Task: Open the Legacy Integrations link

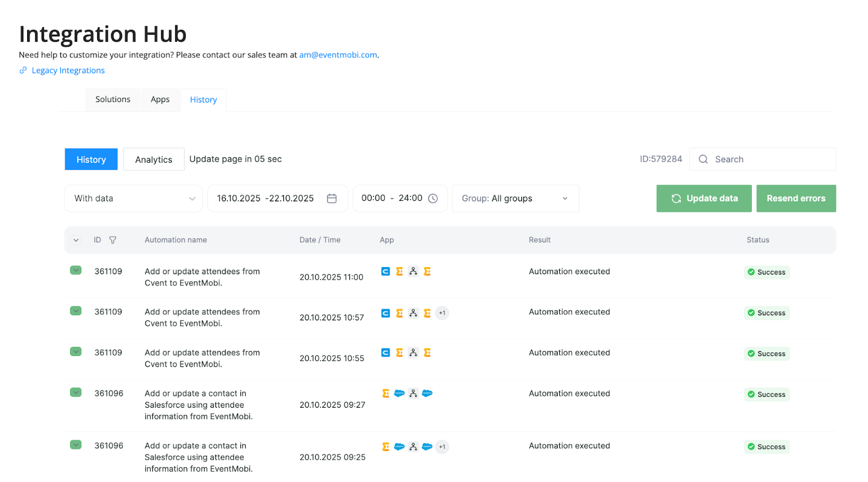Action: tap(68, 71)
